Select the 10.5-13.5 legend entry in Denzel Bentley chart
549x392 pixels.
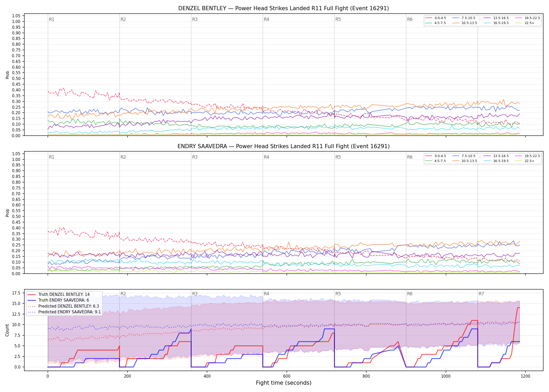[465, 23]
